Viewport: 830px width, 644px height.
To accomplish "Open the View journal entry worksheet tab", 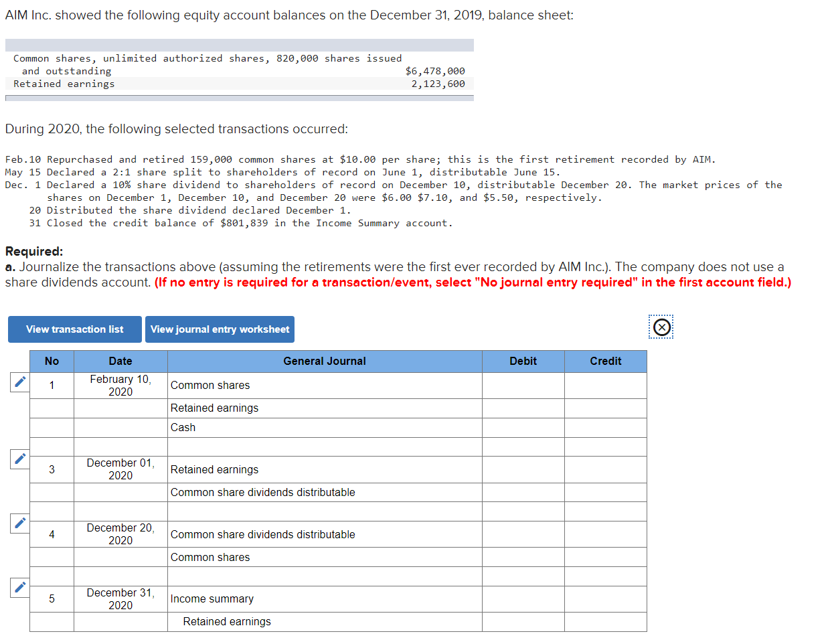I will coord(220,329).
